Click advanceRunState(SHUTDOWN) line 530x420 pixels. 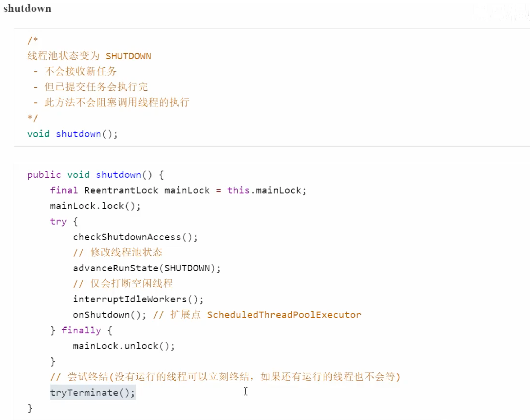click(x=147, y=268)
